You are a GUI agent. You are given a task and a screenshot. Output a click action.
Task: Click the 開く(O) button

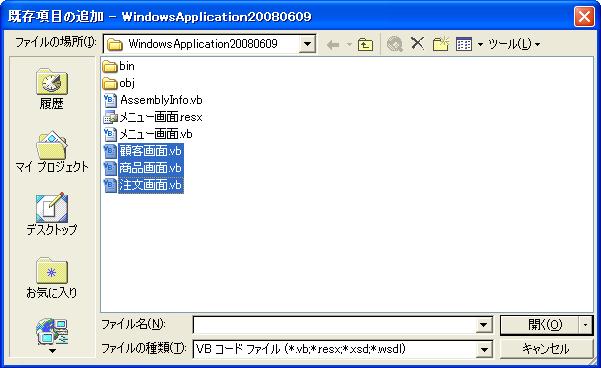pos(539,325)
